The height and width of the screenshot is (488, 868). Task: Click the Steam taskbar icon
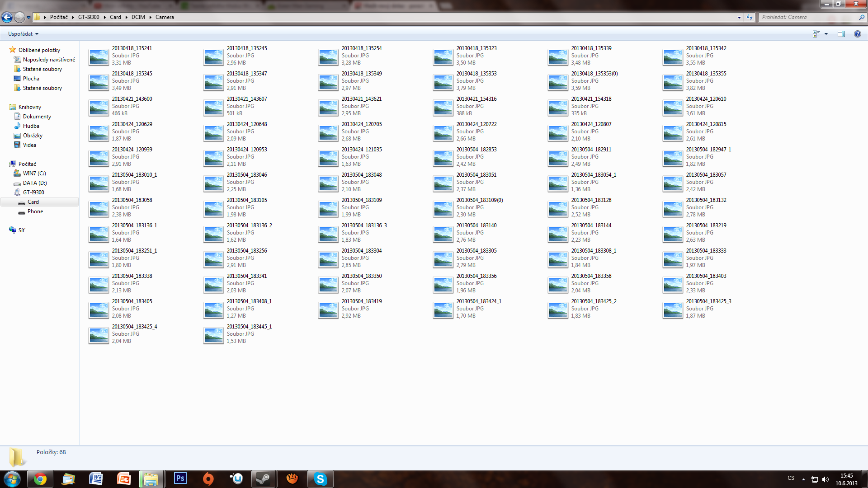coord(263,479)
